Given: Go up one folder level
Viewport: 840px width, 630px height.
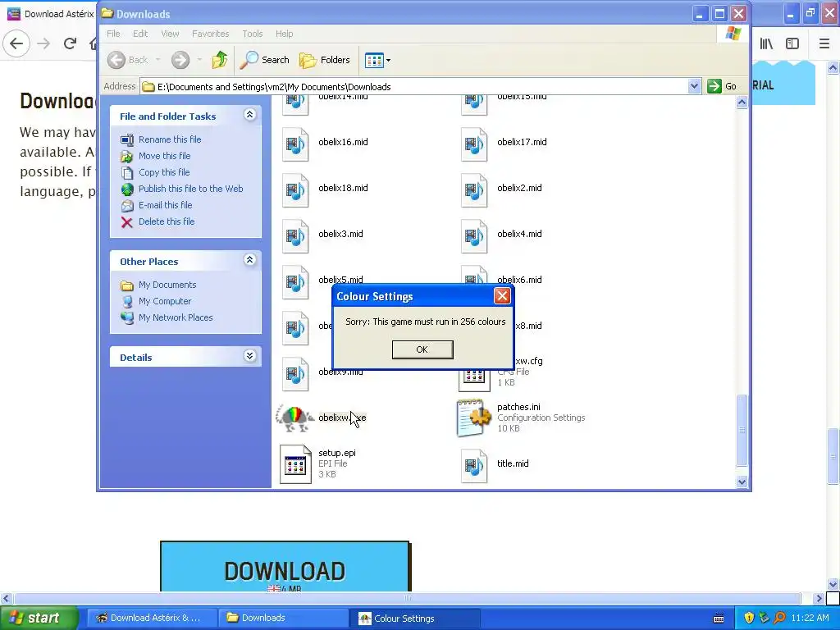Looking at the screenshot, I should point(220,60).
